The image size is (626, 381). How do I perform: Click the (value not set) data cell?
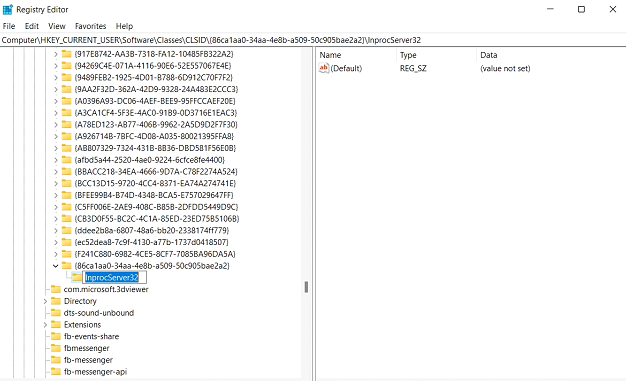tap(505, 68)
